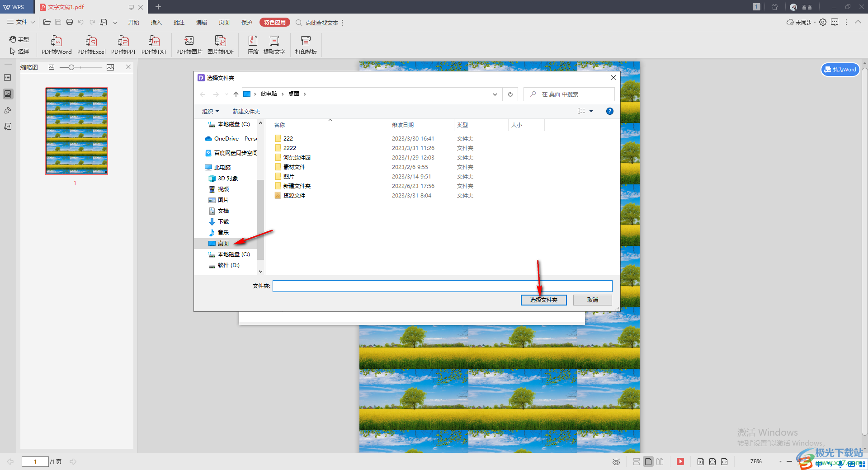Click the 转为Word floating button
Screen dimensions: 868x470
coord(840,70)
